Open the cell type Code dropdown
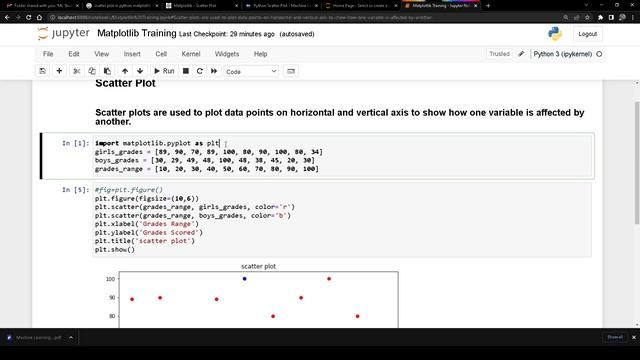Image resolution: width=640 pixels, height=360 pixels. pyautogui.click(x=251, y=71)
